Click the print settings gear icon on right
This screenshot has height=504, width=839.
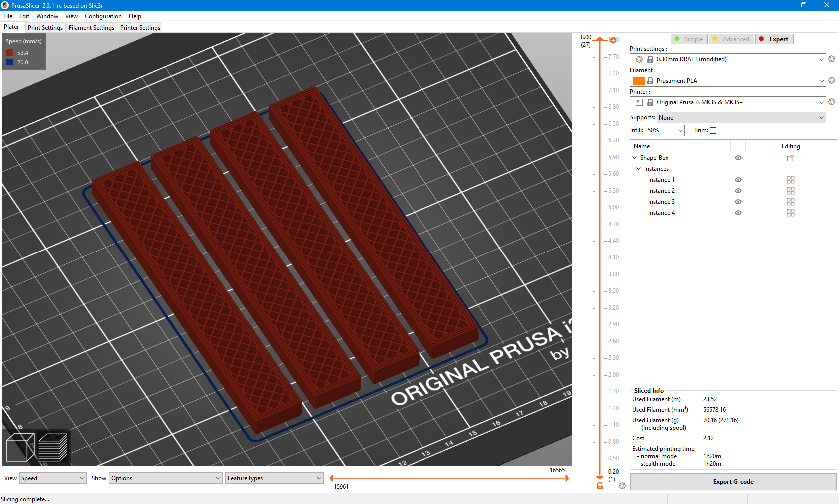832,59
